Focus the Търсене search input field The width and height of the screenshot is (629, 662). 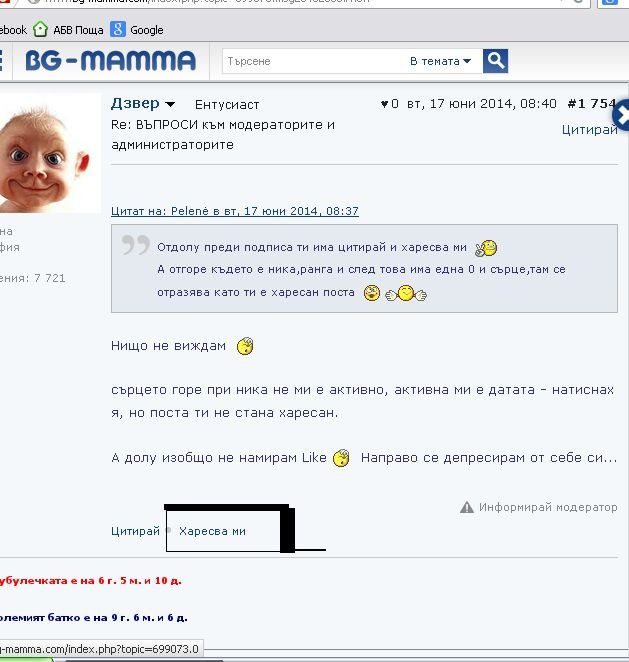coord(314,61)
